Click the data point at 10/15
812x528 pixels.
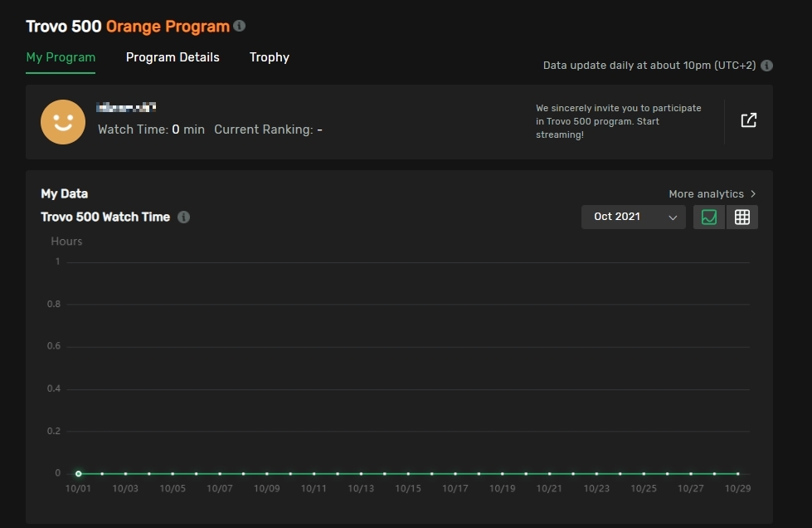(408, 473)
